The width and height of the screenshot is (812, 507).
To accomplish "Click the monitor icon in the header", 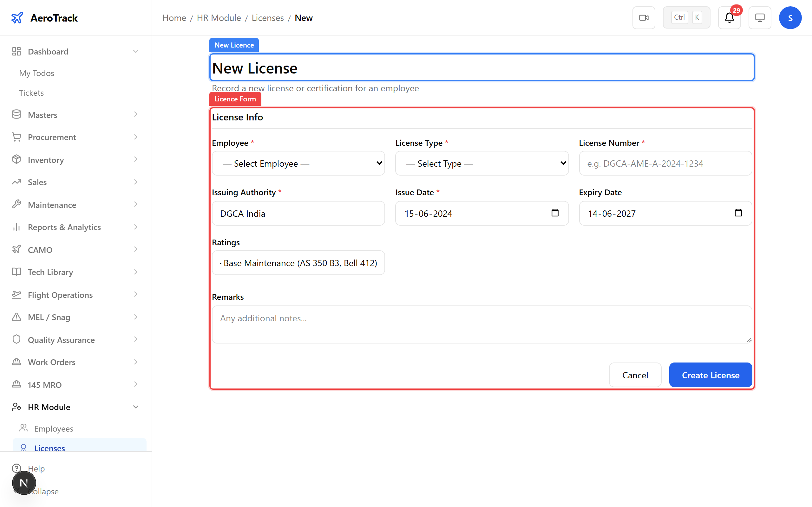I will click(760, 17).
